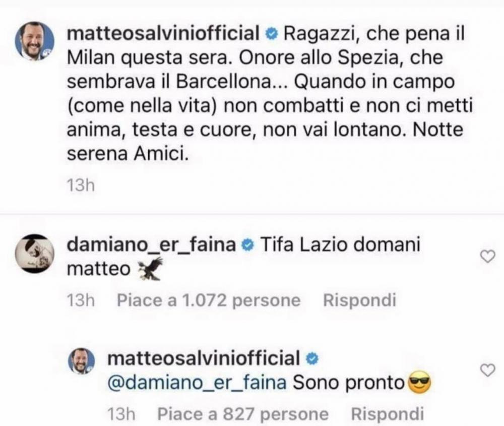Click 13h timestamp under damiano comment
The width and height of the screenshot is (504, 426).
pyautogui.click(x=81, y=300)
